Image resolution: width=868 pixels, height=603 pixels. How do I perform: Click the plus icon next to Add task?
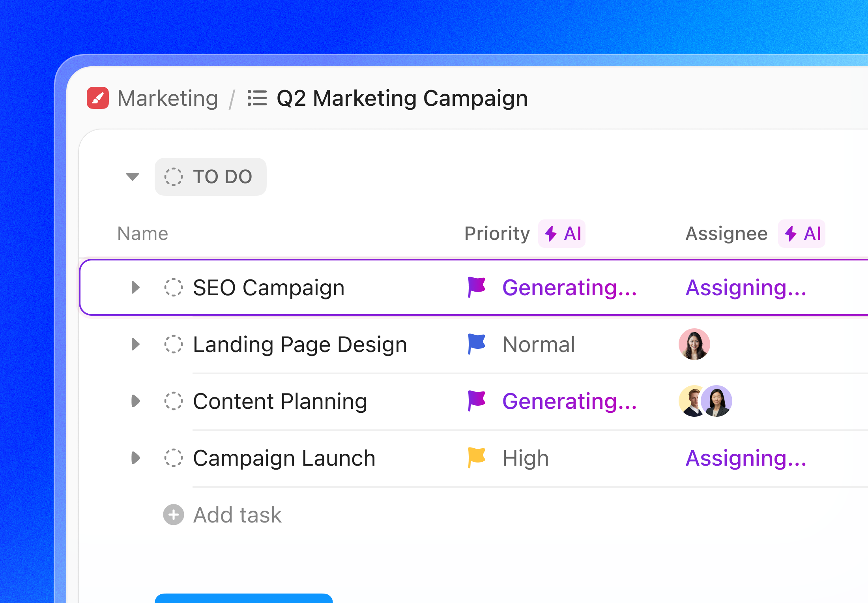(173, 515)
